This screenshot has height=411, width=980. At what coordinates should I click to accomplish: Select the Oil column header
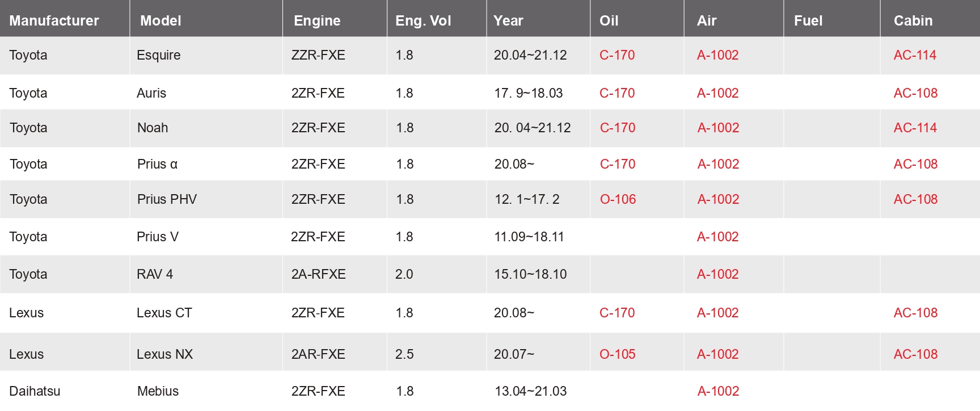click(609, 21)
